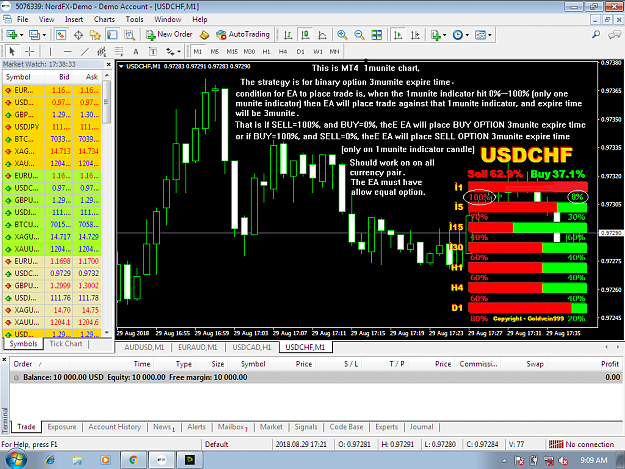Tile chart windows icon
The image size is (625, 469).
point(377,35)
